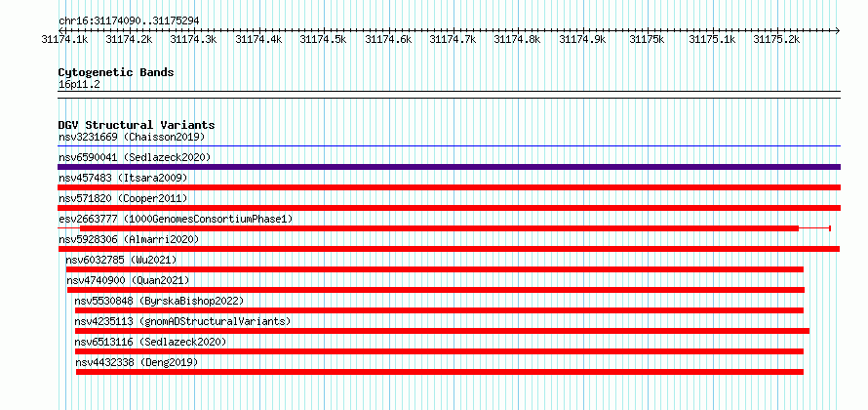The width and height of the screenshot is (868, 410).
Task: Click the 31175.1k ruler tick label
Action: [x=712, y=39]
